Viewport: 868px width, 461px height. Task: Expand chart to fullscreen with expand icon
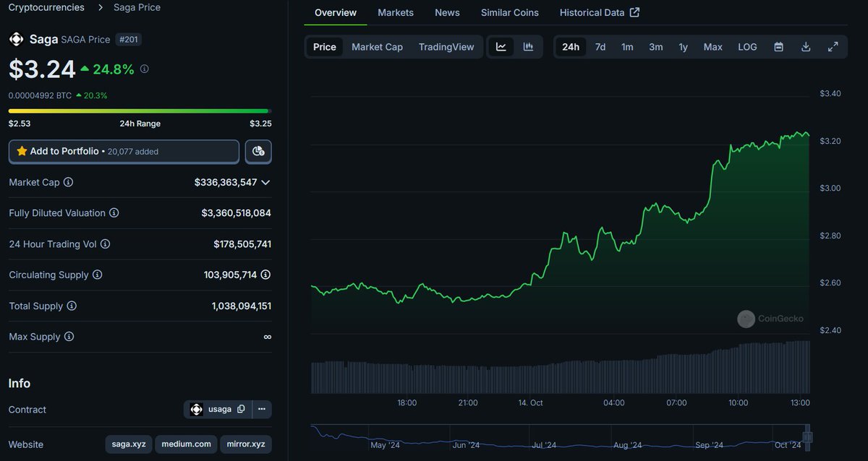click(x=833, y=46)
